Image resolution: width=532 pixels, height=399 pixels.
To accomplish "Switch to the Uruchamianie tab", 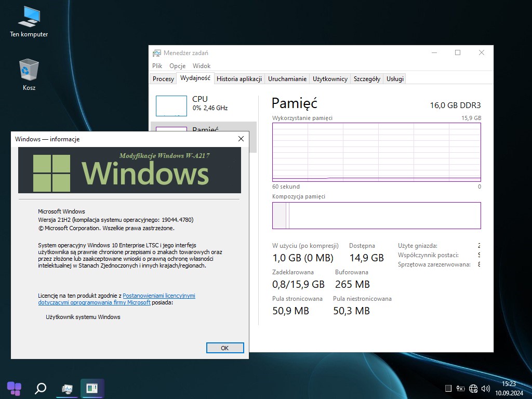I will (x=287, y=79).
